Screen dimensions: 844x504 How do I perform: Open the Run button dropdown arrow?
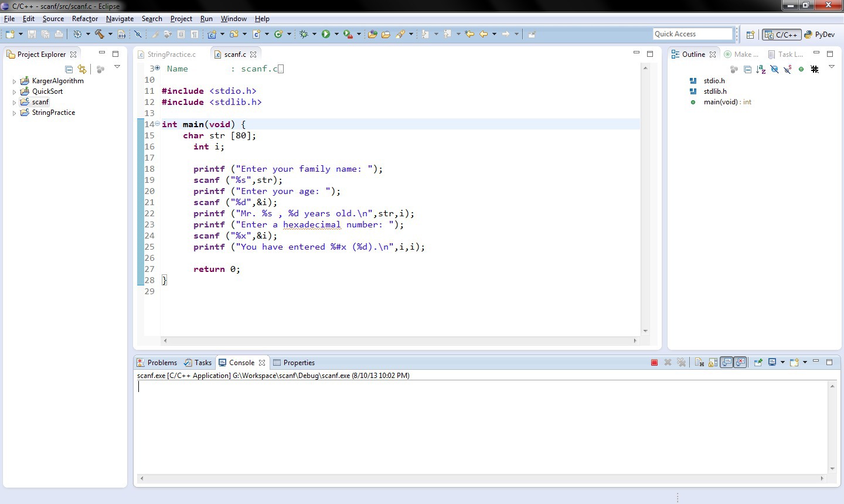click(336, 35)
